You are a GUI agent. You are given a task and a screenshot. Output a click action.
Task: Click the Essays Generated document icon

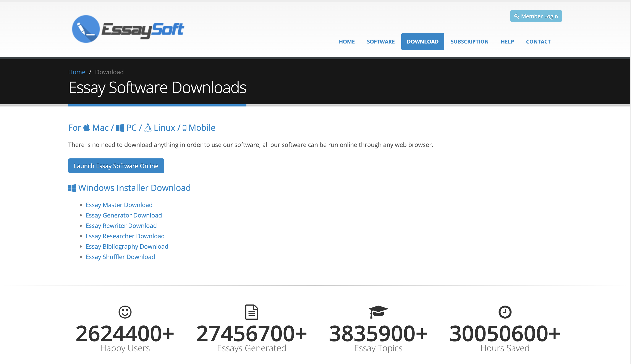coord(251,312)
